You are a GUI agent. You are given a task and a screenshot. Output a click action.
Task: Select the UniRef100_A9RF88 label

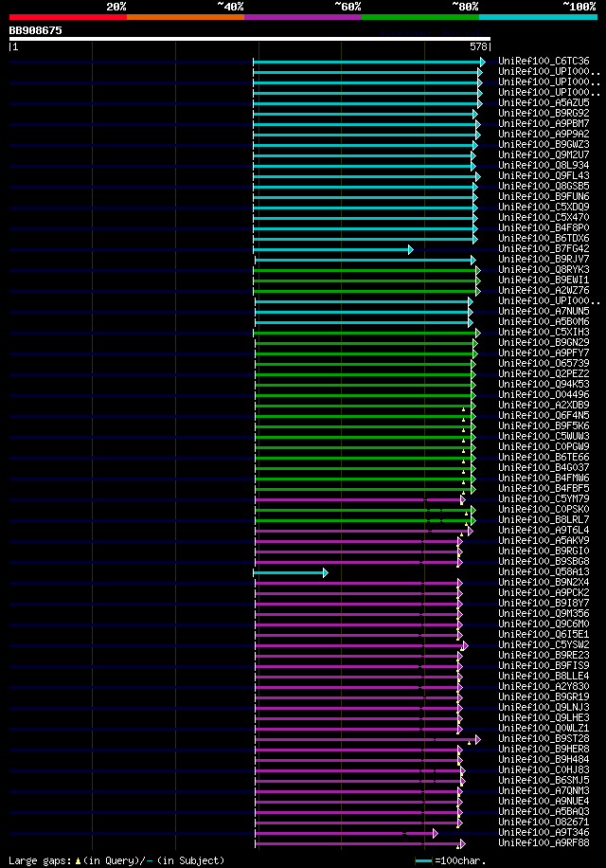click(544, 843)
